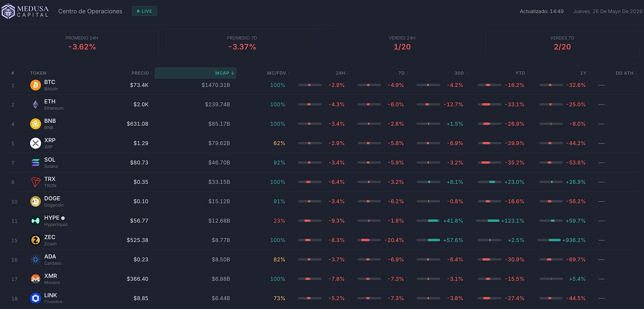644x309 pixels.
Task: Click HYPE YTD value +123.1%
Action: pos(513,220)
